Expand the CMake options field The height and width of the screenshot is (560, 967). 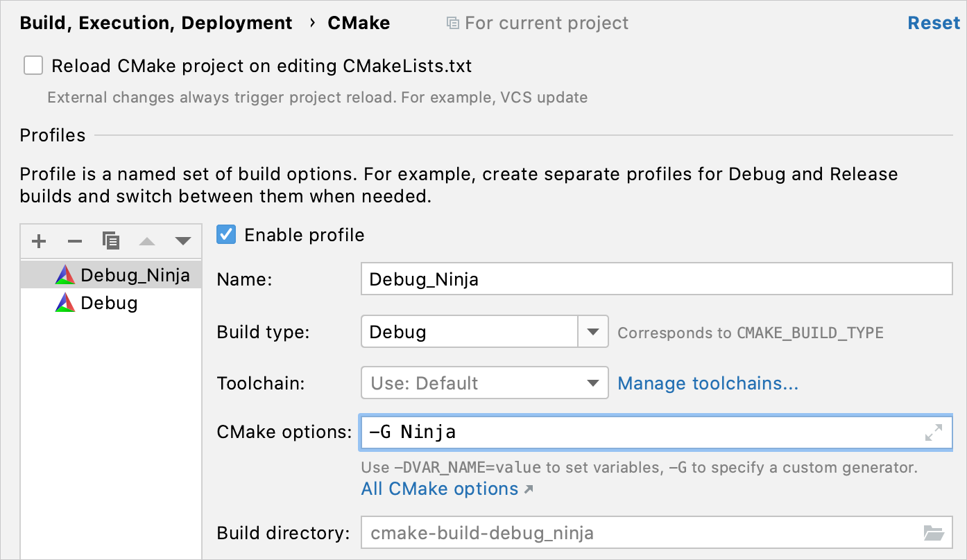pos(934,432)
